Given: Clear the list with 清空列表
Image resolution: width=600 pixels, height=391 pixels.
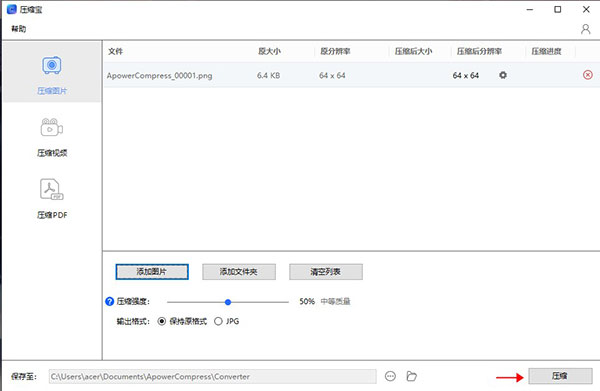Looking at the screenshot, I should [x=326, y=272].
